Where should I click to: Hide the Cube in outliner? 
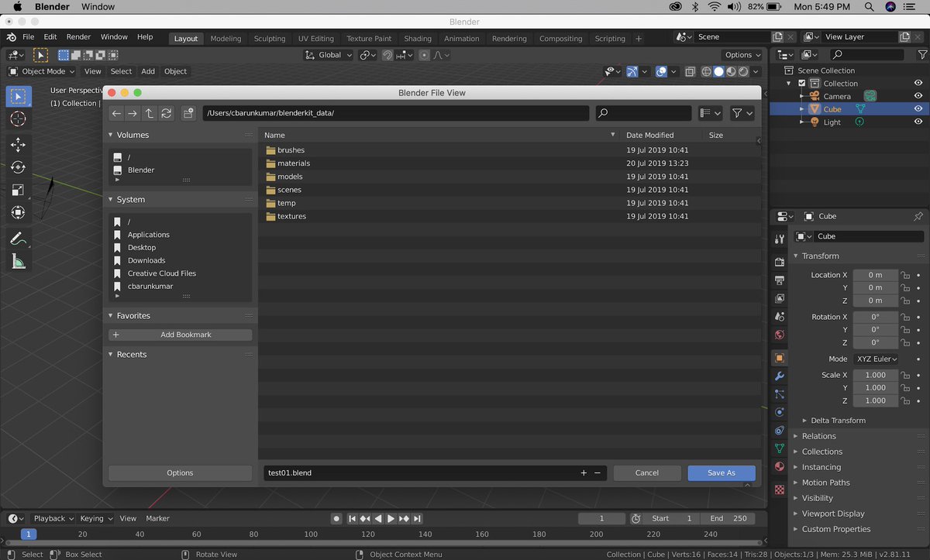pos(918,109)
